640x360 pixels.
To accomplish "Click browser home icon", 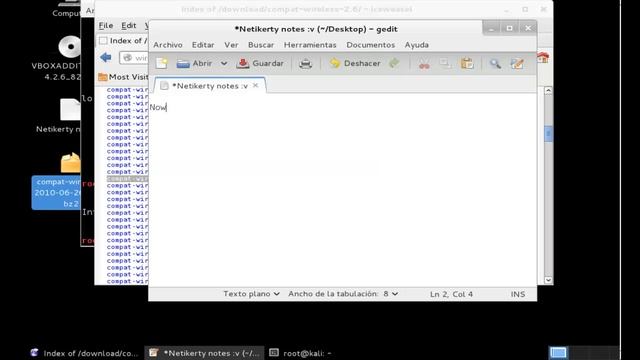I will click(x=543, y=58).
